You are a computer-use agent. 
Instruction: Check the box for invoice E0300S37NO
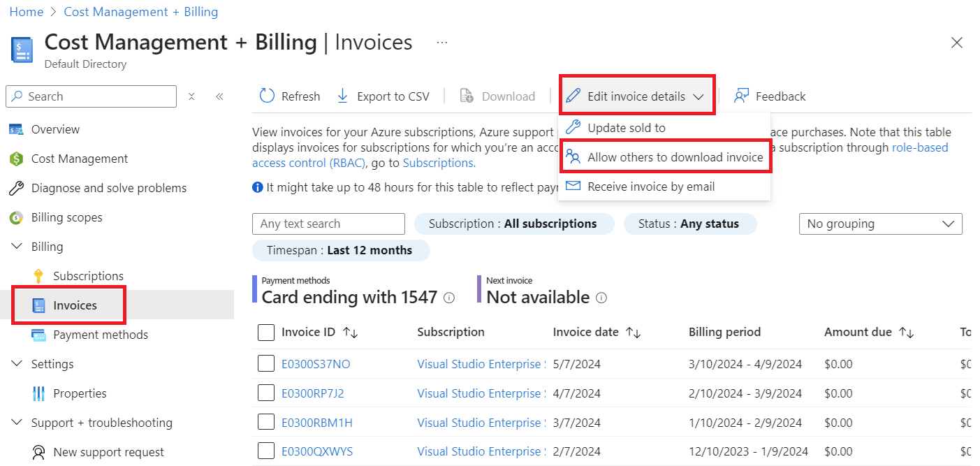(x=266, y=364)
